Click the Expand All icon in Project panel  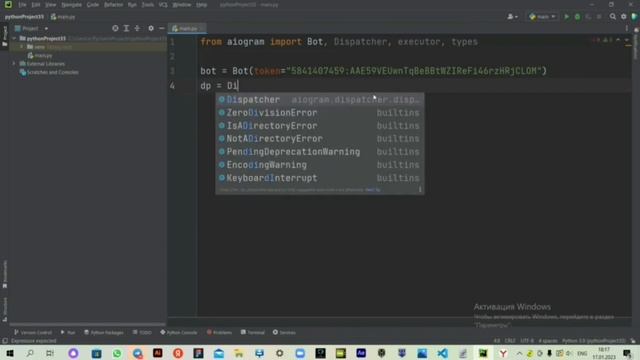click(x=126, y=28)
